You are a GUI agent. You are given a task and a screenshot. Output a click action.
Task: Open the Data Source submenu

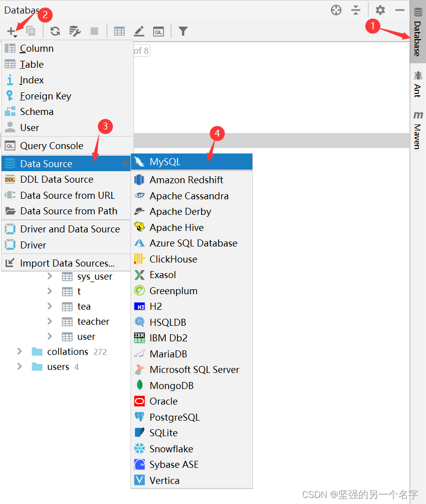pos(66,164)
